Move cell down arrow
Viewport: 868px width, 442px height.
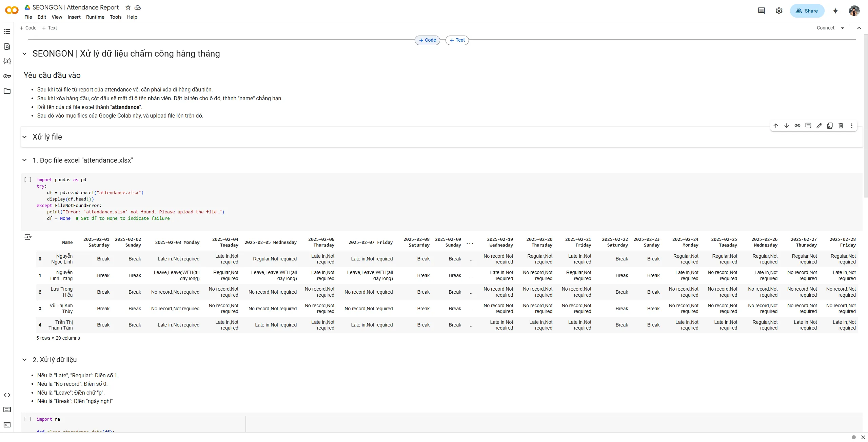click(787, 126)
